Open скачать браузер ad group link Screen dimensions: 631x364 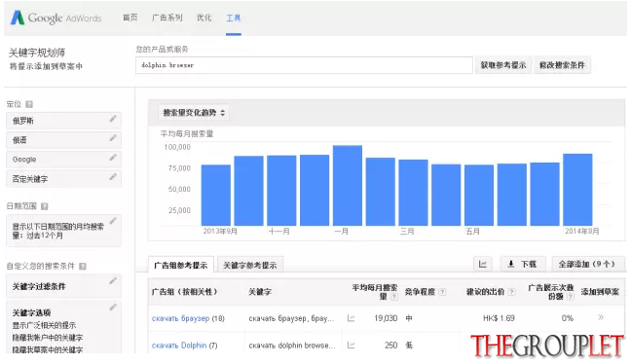coord(180,318)
